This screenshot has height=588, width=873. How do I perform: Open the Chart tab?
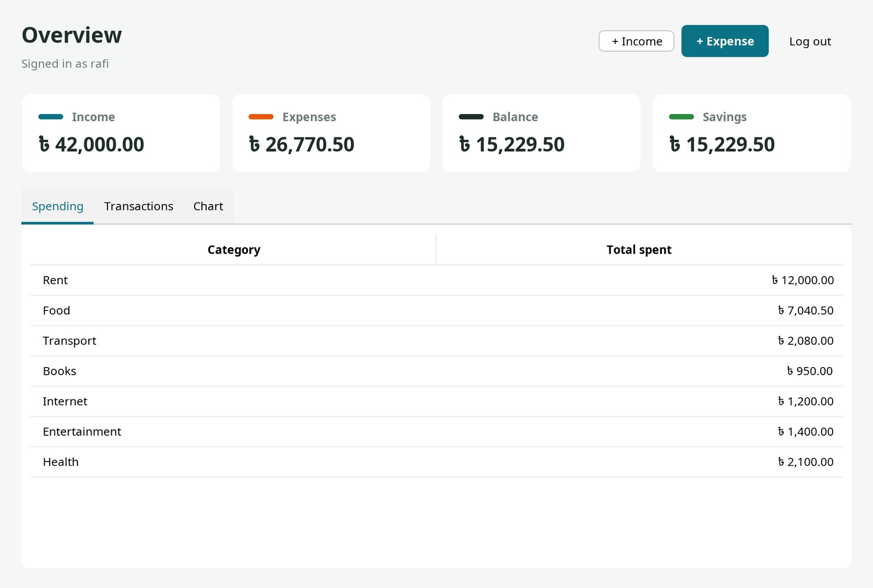208,206
